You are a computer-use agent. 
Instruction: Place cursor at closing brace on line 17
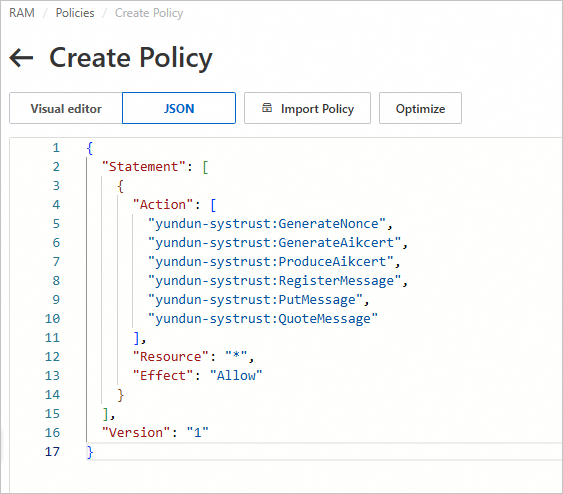click(x=90, y=452)
